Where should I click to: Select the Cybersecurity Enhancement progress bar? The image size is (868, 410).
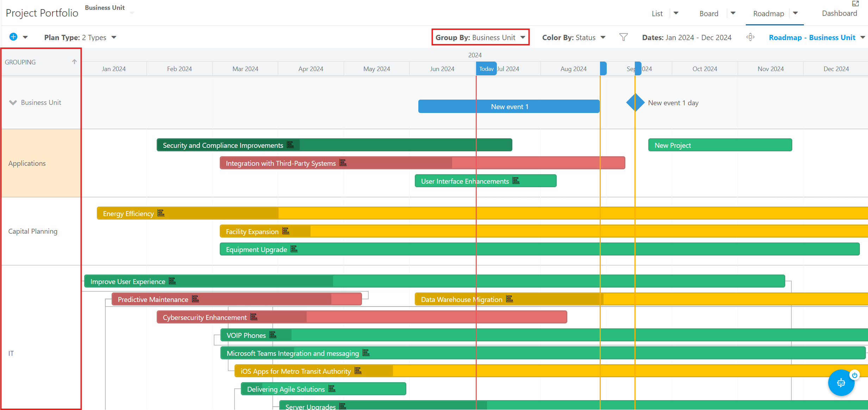coord(362,317)
